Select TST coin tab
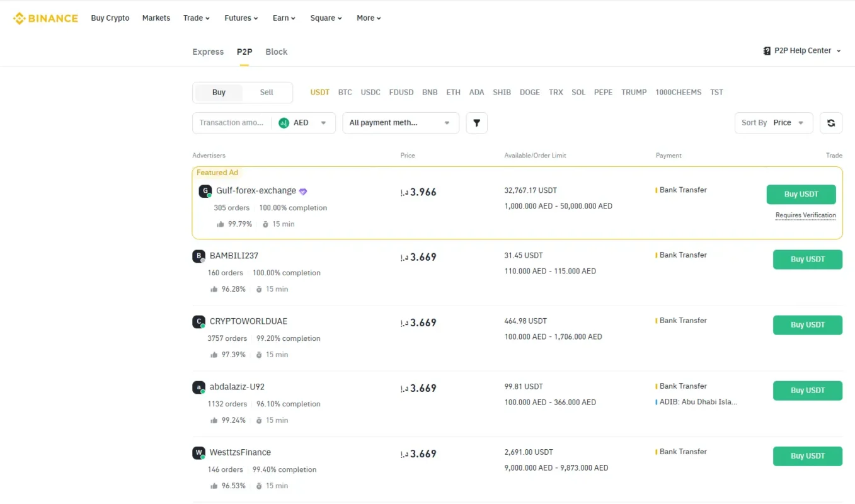 click(x=717, y=93)
